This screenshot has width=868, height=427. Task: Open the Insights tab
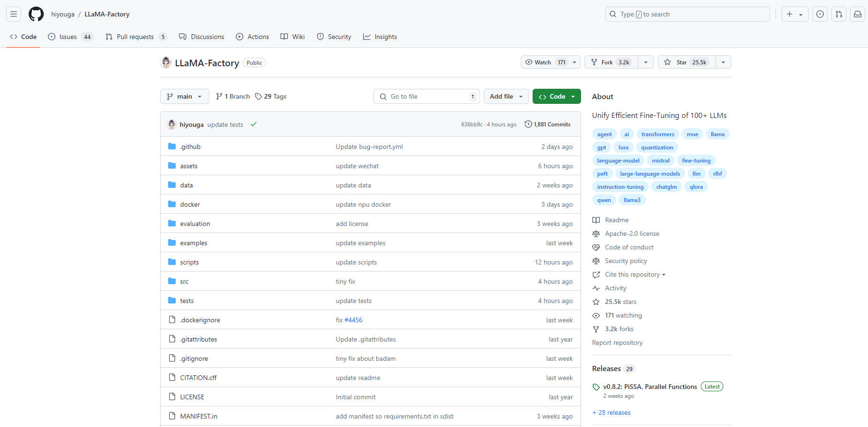pyautogui.click(x=380, y=37)
